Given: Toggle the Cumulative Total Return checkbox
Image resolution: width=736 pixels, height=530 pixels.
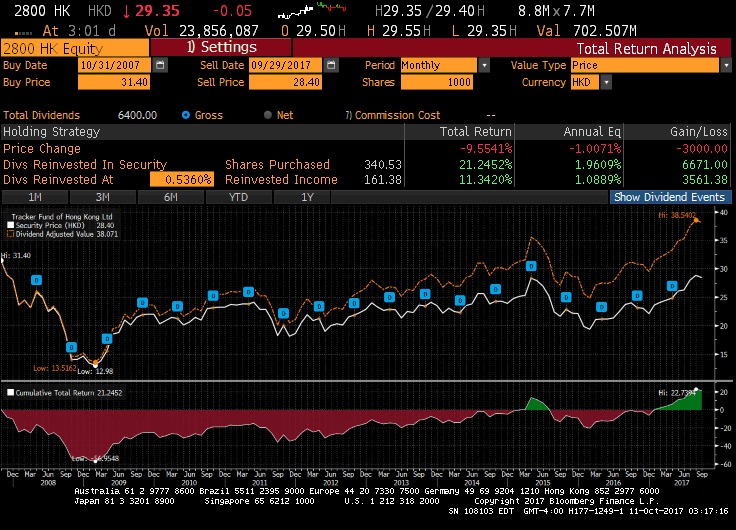Looking at the screenshot, I should [10, 392].
